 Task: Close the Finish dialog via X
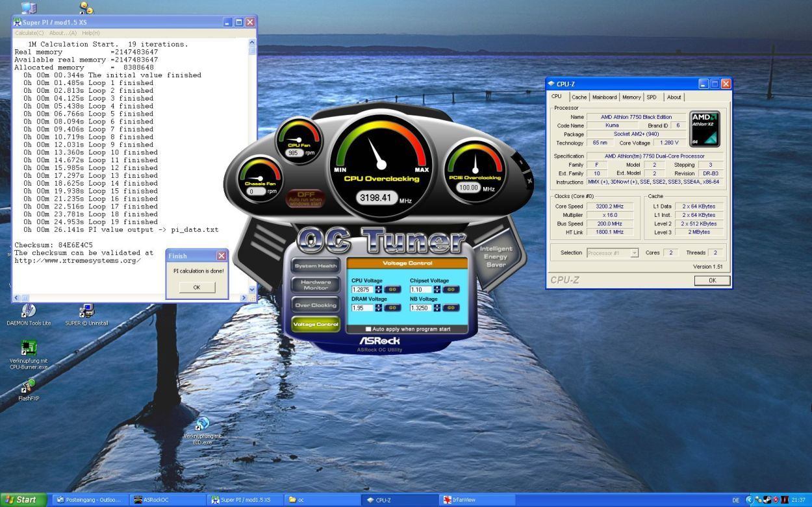pyautogui.click(x=221, y=256)
